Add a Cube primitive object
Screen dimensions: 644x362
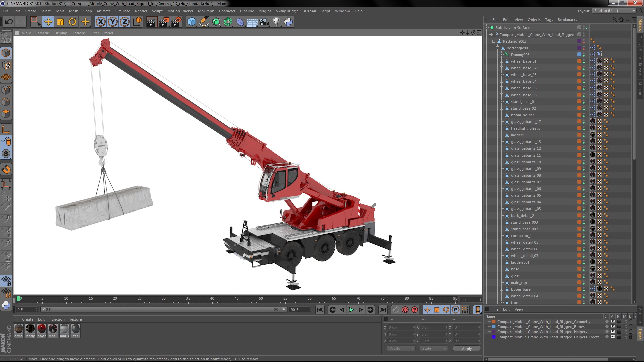pyautogui.click(x=192, y=22)
